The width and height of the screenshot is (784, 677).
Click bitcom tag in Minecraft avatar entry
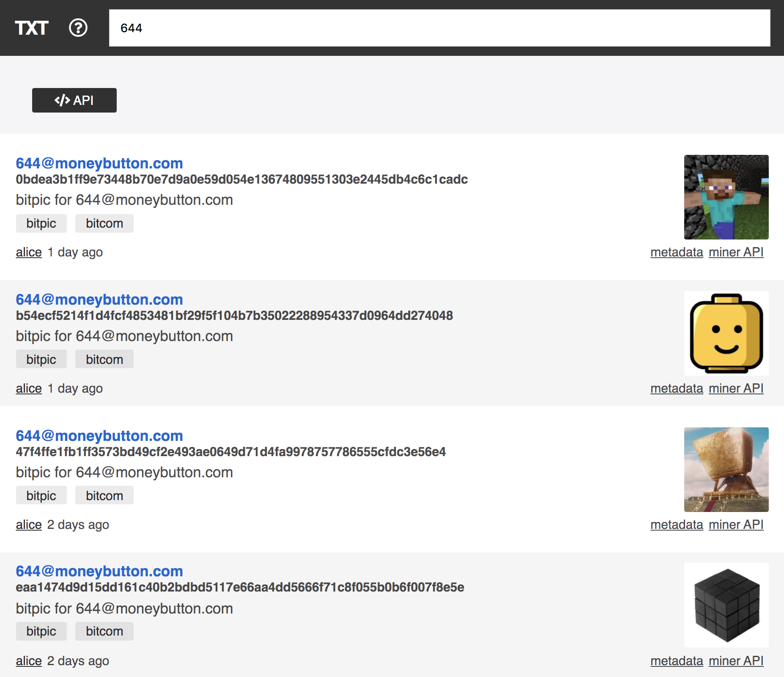[104, 223]
